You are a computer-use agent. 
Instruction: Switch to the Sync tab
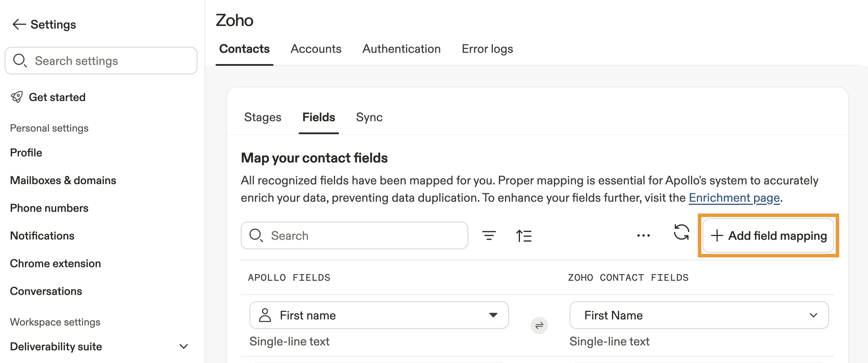(x=369, y=117)
